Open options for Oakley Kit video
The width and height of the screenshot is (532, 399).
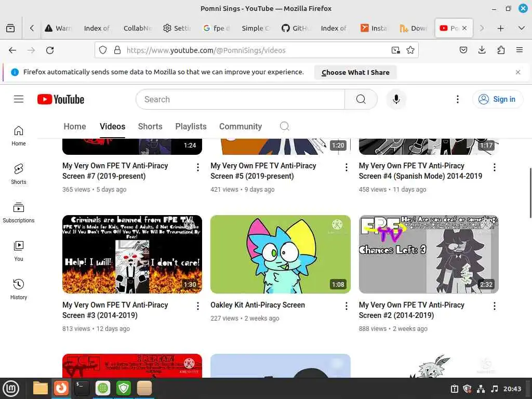[x=346, y=307]
